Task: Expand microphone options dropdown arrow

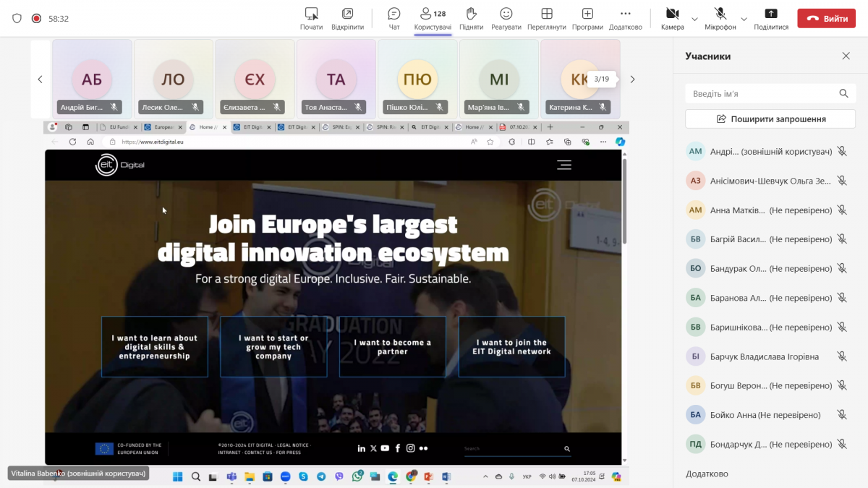Action: 744,19
